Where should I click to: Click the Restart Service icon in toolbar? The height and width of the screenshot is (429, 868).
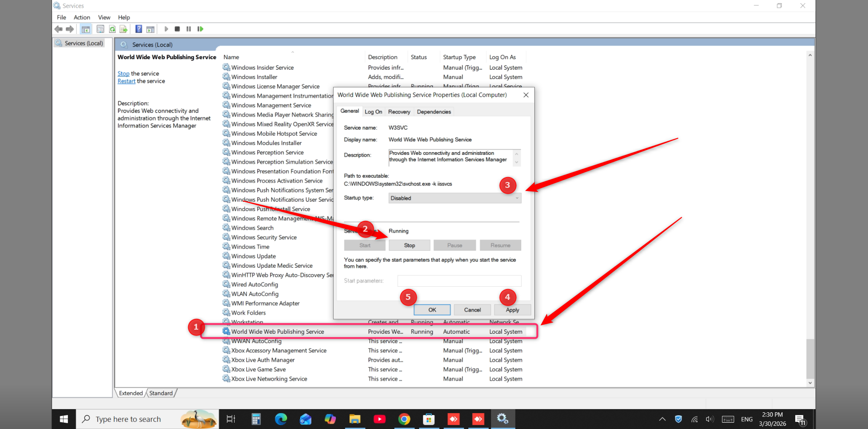pos(200,29)
